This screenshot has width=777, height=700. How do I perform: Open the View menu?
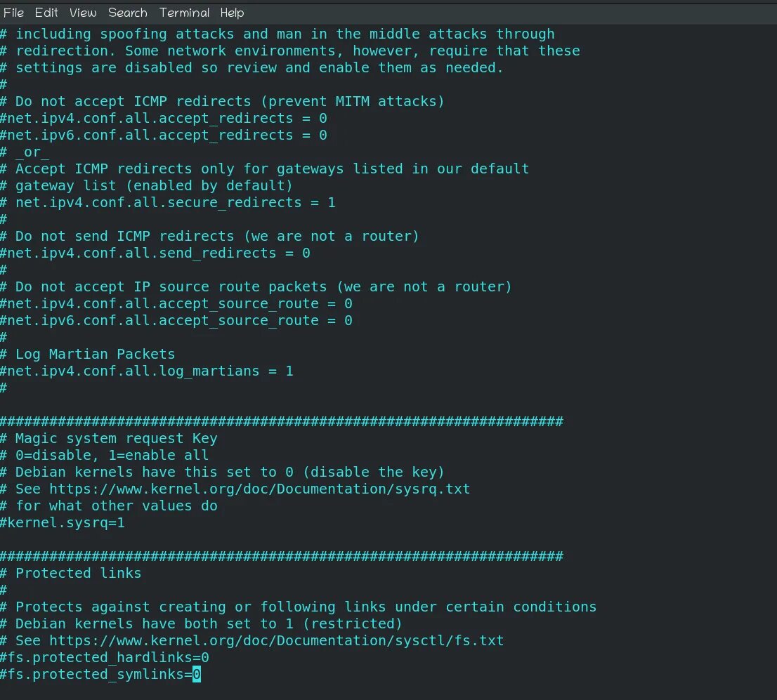[x=83, y=13]
